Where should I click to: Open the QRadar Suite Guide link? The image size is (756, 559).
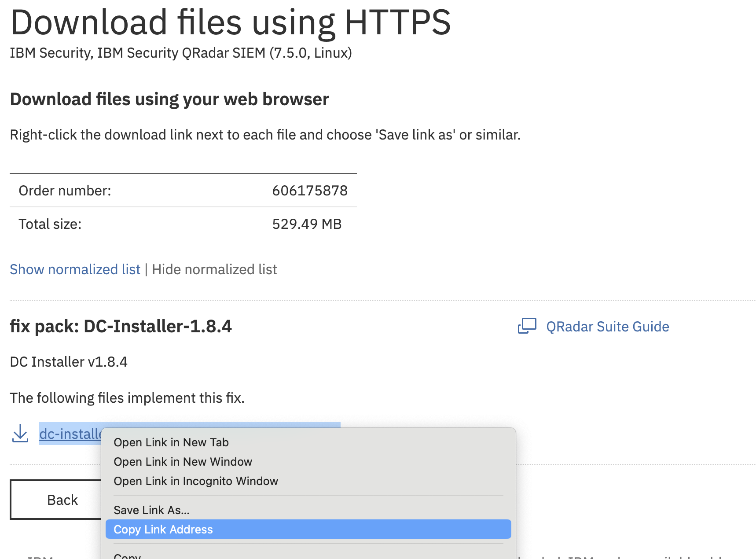click(607, 327)
